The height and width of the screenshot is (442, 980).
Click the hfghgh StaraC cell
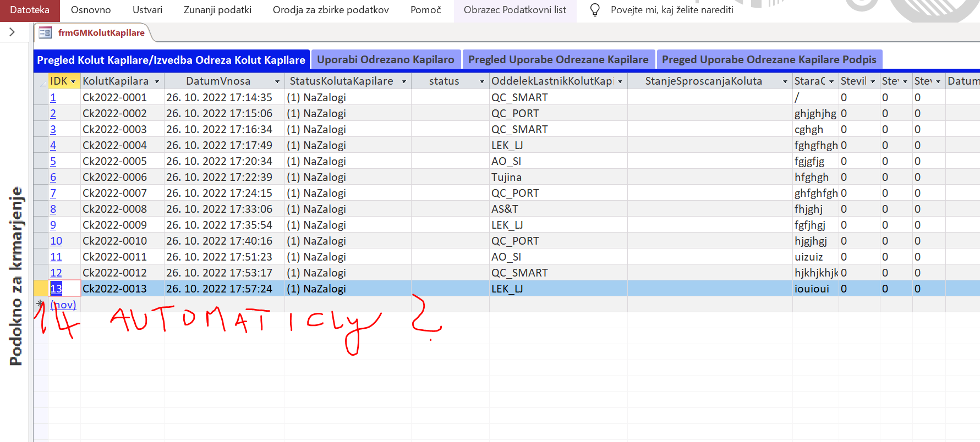pyautogui.click(x=815, y=177)
